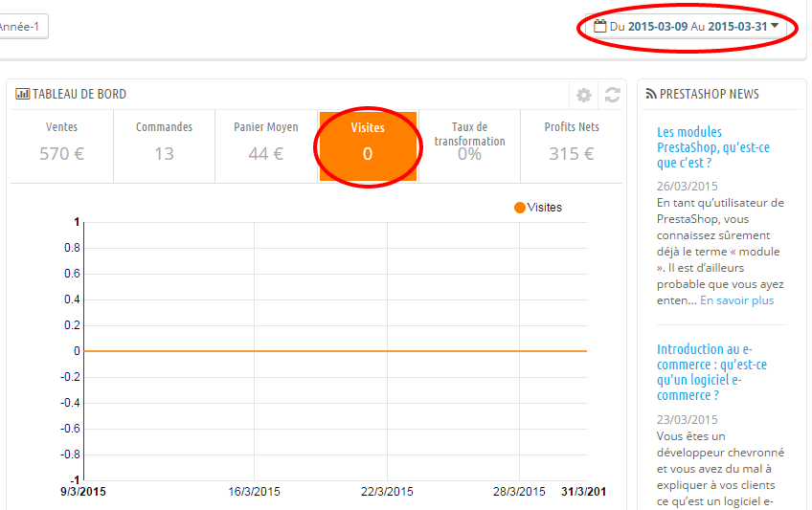Open article Introduction au e-commerce
Image resolution: width=812 pixels, height=510 pixels.
pos(711,372)
